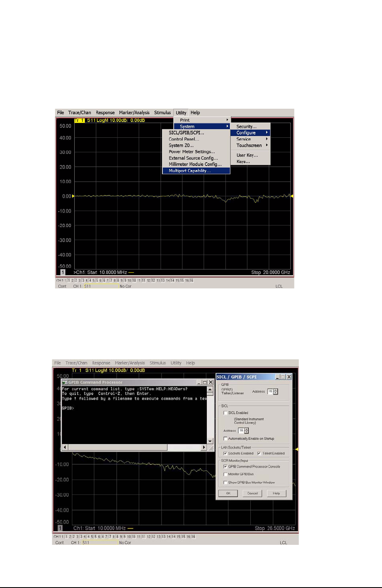Enable the SICL Enabled checkbox
Image resolution: width=382 pixels, height=588 pixels.
click(225, 413)
